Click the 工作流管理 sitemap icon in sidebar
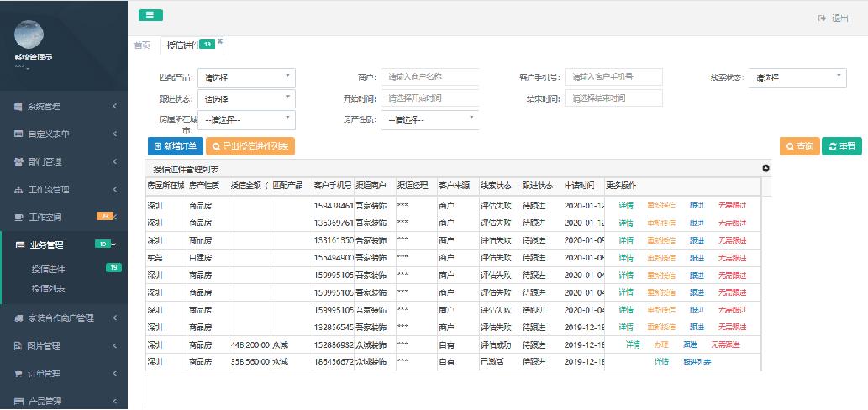Screen dimensions: 868x410 [18, 189]
